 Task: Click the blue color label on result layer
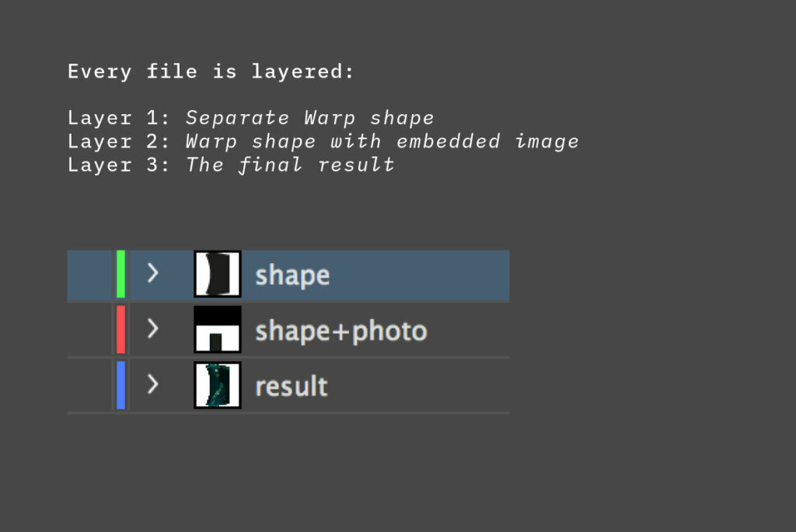tap(120, 384)
